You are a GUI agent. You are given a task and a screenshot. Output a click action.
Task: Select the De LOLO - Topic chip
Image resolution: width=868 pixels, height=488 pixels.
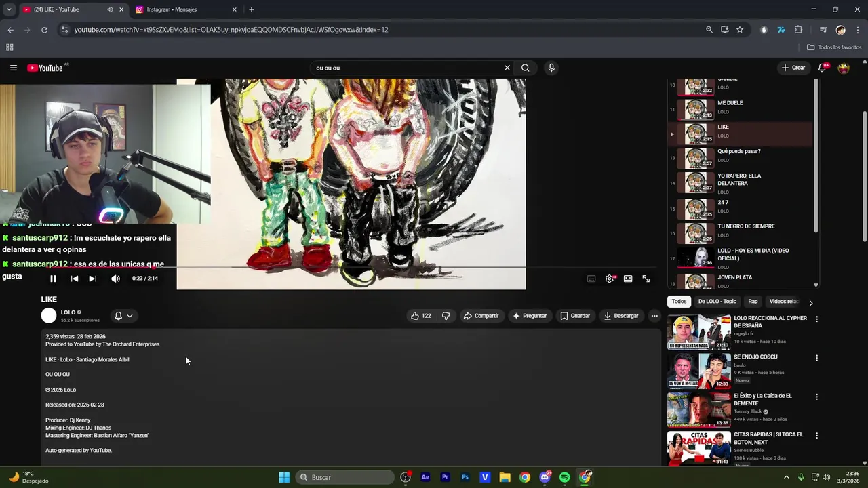(x=717, y=302)
